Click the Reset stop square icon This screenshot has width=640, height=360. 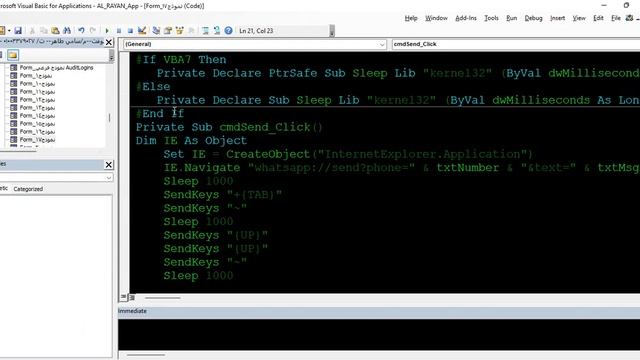pyautogui.click(x=130, y=31)
